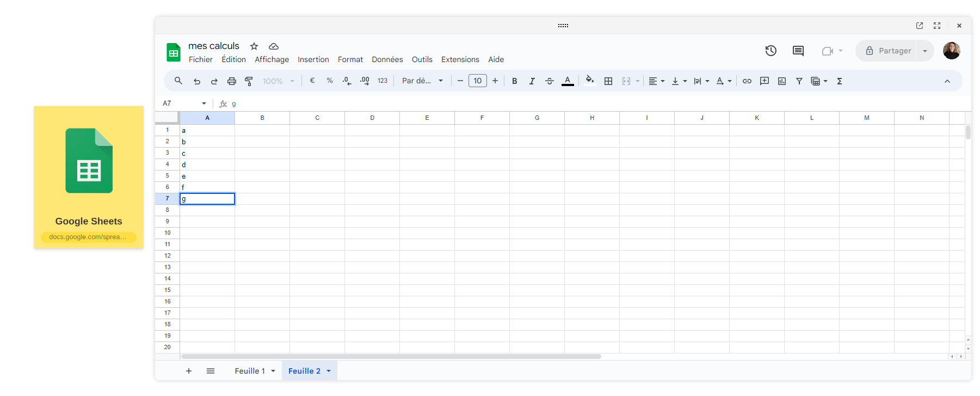Click the font size input field
980x396 pixels.
point(477,81)
